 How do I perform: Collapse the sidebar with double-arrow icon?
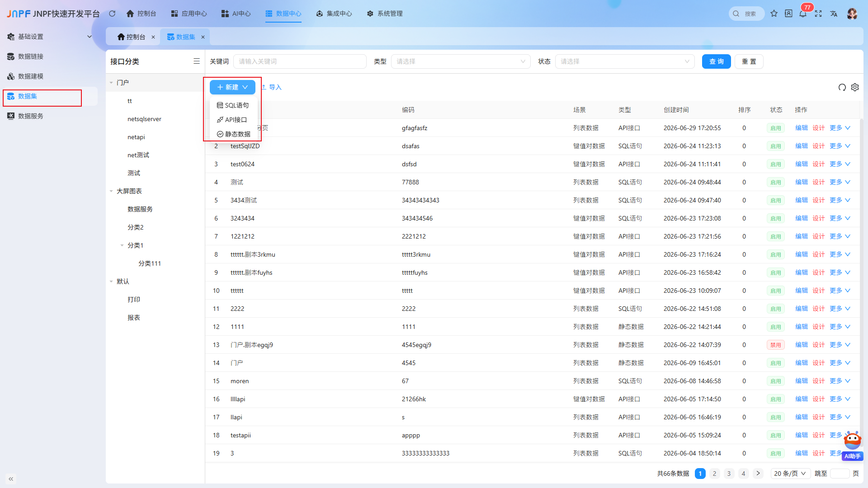[11, 479]
